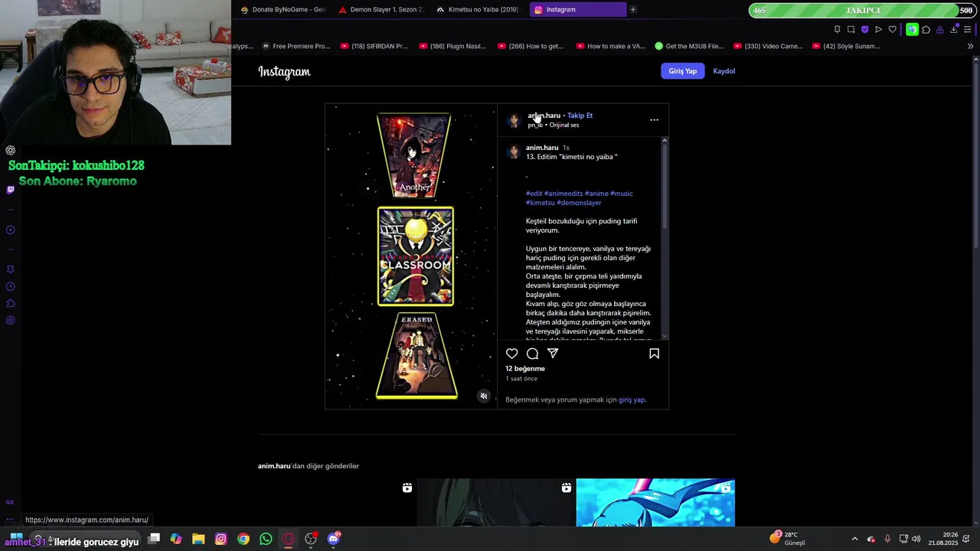Open Copilot taskbar icon
The height and width of the screenshot is (551, 980).
(176, 539)
